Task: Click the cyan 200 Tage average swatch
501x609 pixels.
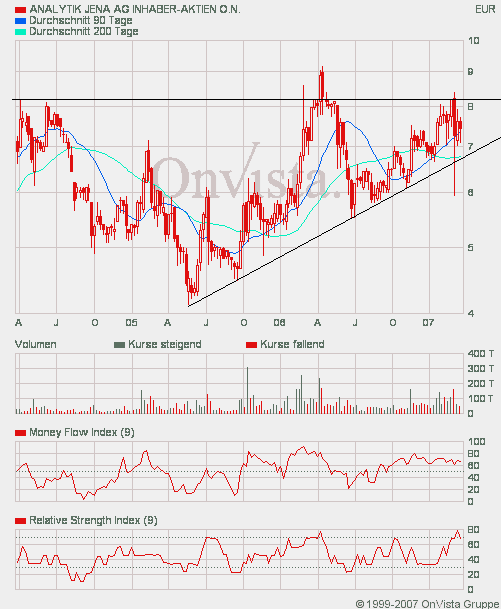Action: 21,32
